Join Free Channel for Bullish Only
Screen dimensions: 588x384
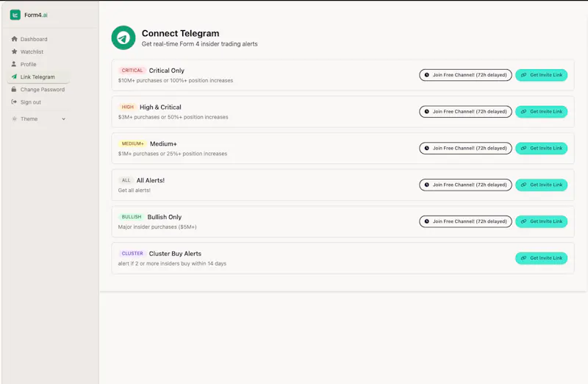465,221
